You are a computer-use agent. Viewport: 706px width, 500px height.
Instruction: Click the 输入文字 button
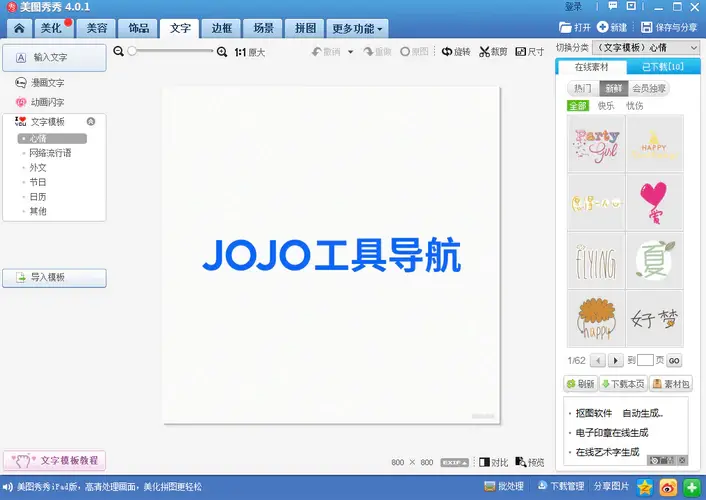54,58
